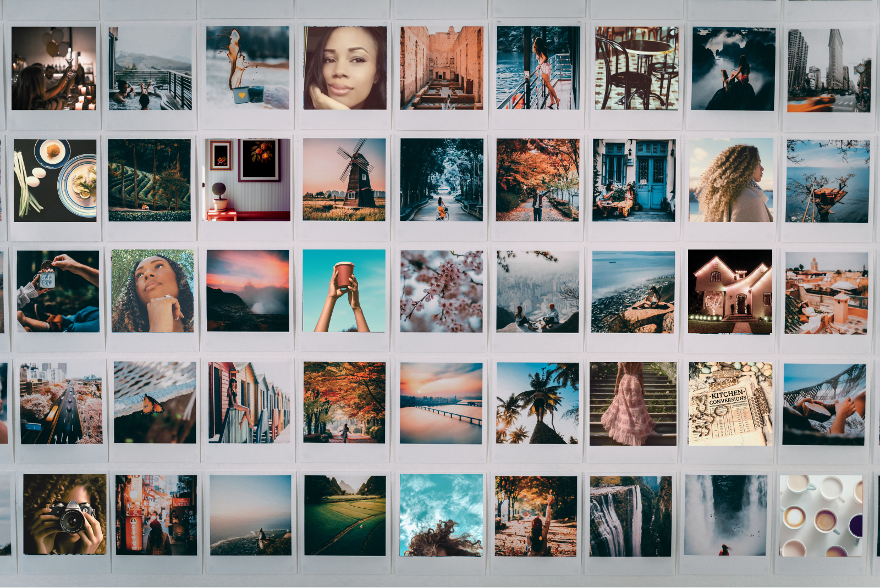The height and width of the screenshot is (588, 880).
Task: Open the desert ruins courtyard photo
Action: [442, 68]
